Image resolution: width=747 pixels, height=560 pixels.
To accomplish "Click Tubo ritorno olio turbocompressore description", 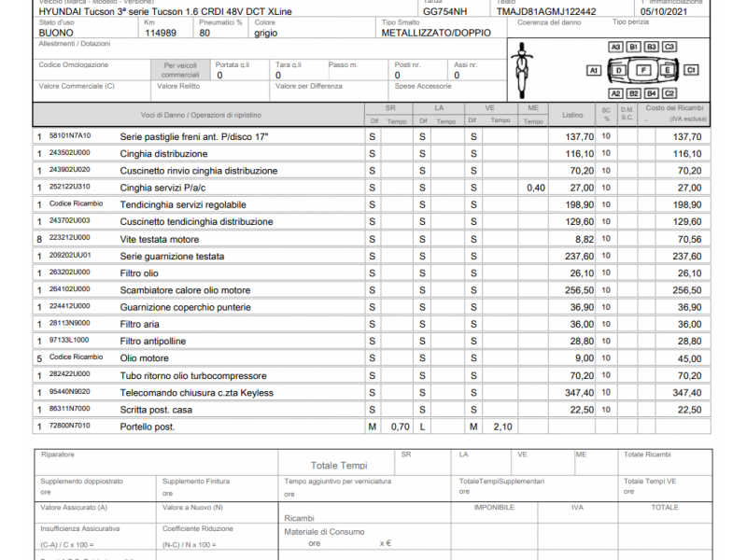I will click(x=193, y=376).
